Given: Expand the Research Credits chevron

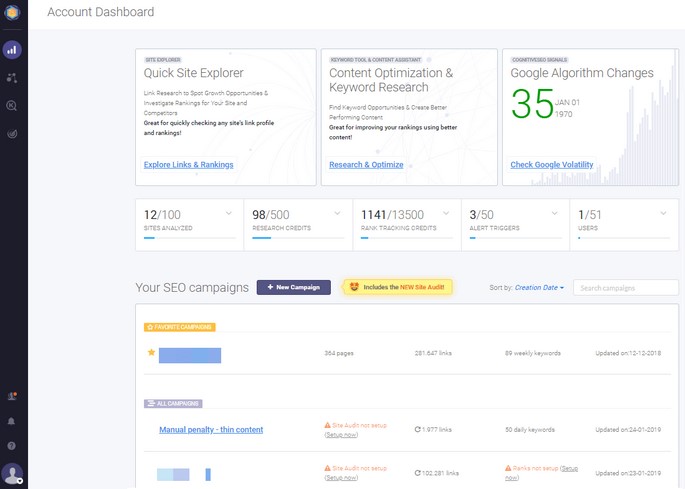Looking at the screenshot, I should (337, 213).
